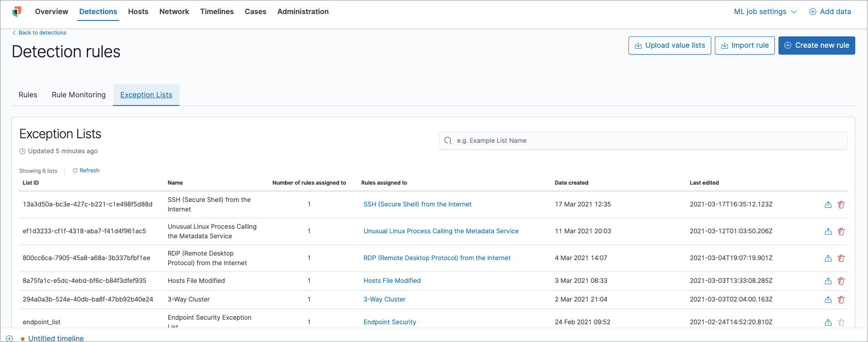Refresh the exception lists table
This screenshot has height=342, width=868.
pos(86,171)
